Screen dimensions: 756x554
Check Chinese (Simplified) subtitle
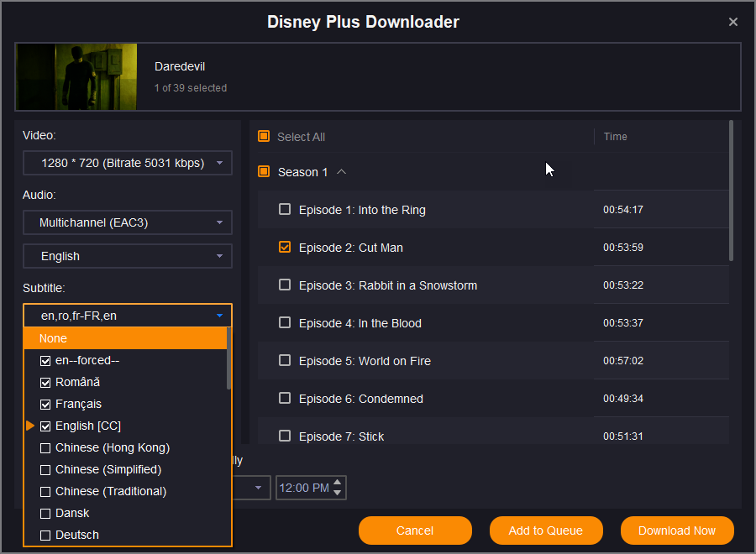[45, 470]
